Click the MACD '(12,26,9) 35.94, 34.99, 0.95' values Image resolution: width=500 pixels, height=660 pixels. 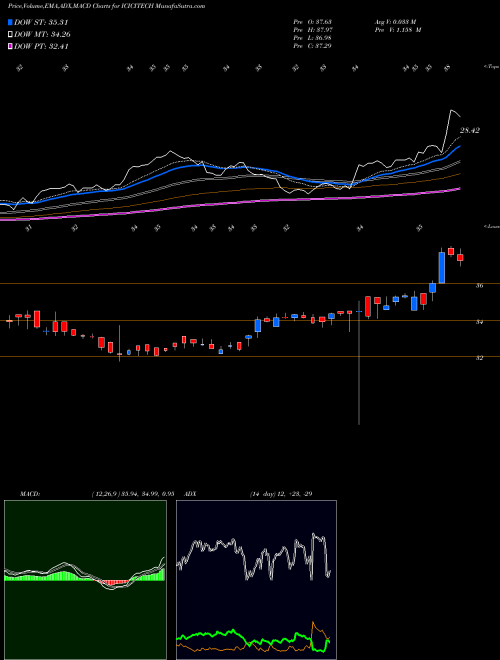133,494
